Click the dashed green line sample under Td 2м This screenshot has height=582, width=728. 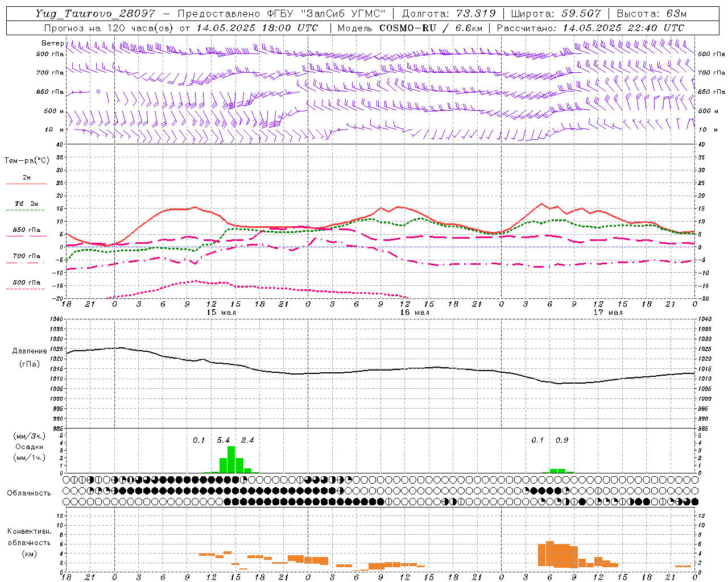pos(27,210)
